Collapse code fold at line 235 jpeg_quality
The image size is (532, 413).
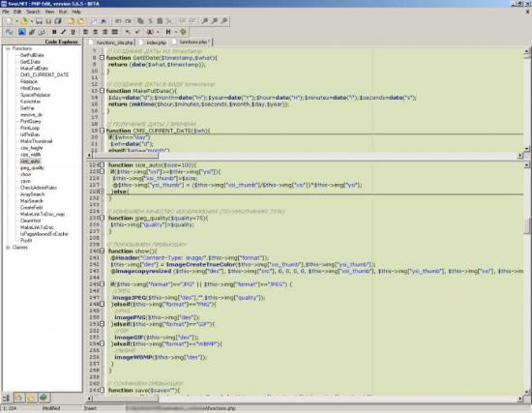pos(102,218)
